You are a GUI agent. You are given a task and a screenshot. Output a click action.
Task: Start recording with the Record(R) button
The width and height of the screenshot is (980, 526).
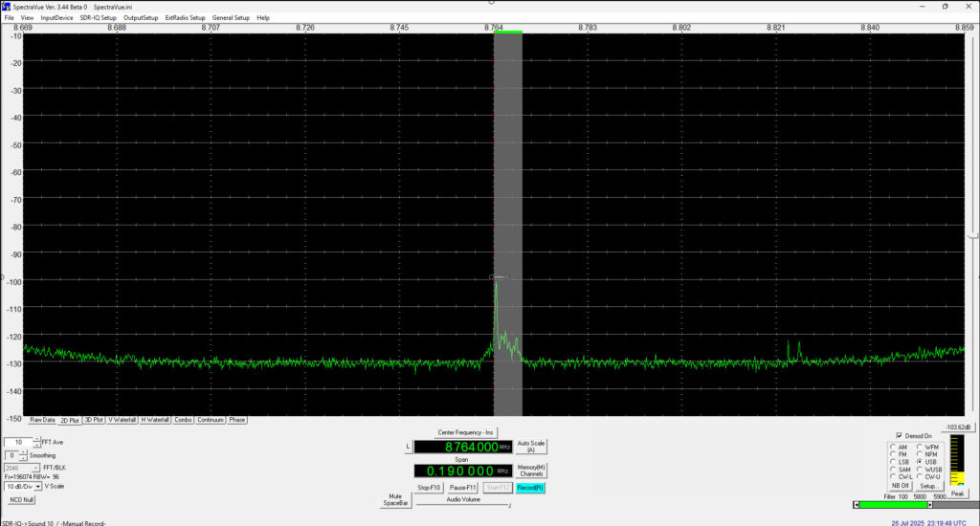[x=530, y=488]
